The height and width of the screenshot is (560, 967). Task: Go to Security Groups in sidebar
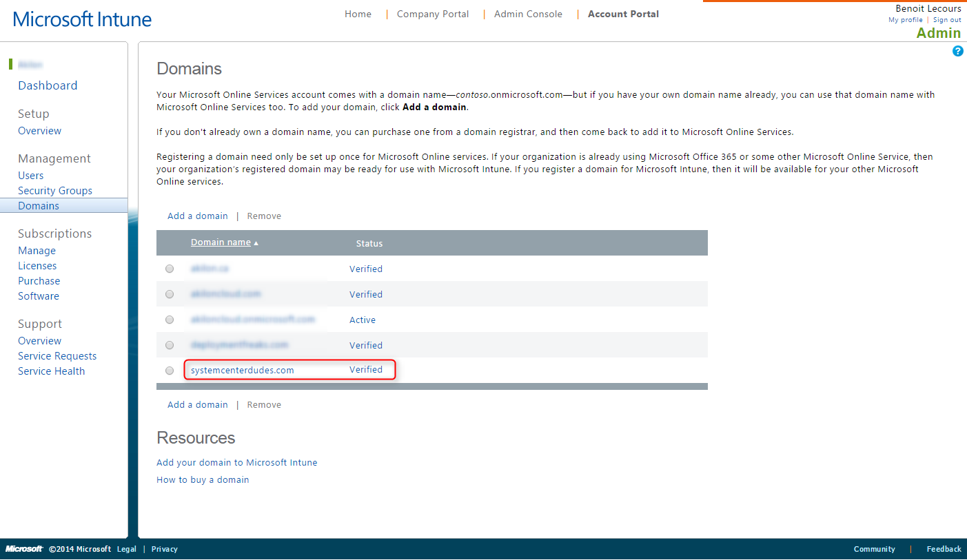(55, 191)
